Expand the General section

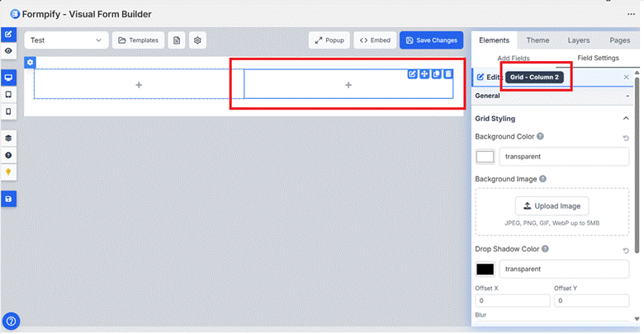(x=625, y=96)
